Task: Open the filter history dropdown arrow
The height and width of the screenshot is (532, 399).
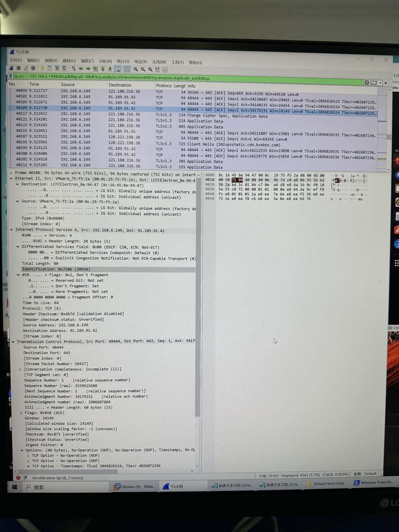Action: 380,83
